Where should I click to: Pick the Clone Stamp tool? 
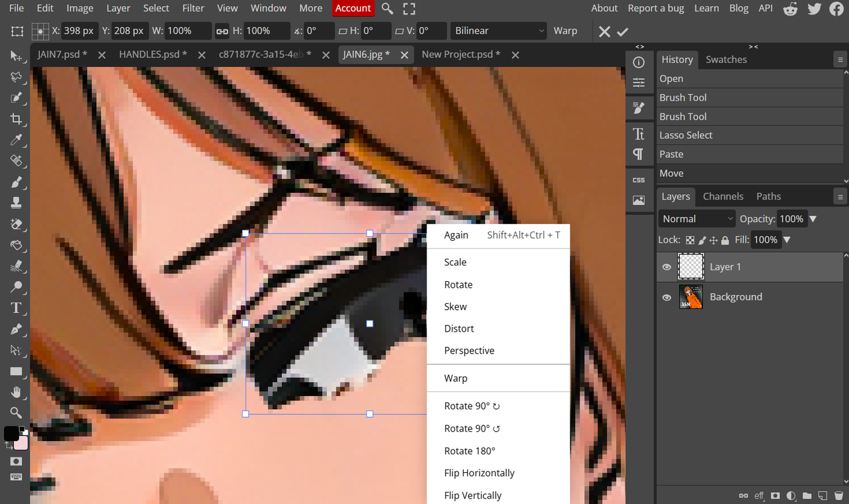click(x=16, y=203)
